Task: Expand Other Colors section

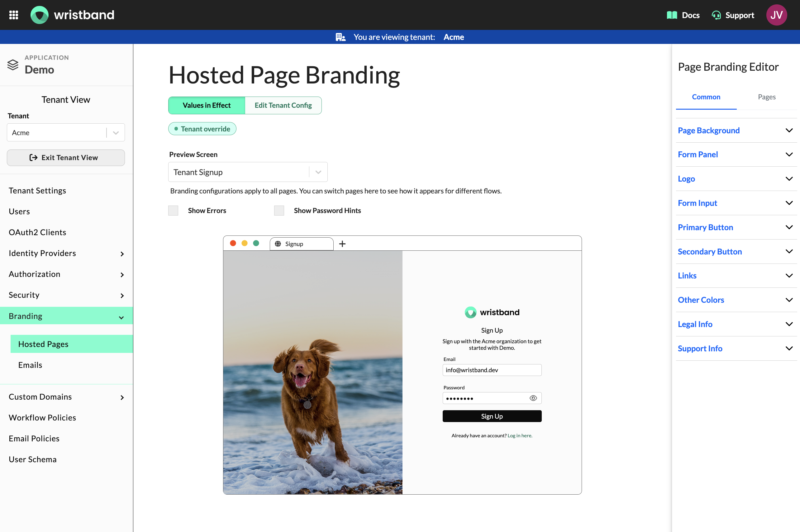Action: point(736,300)
